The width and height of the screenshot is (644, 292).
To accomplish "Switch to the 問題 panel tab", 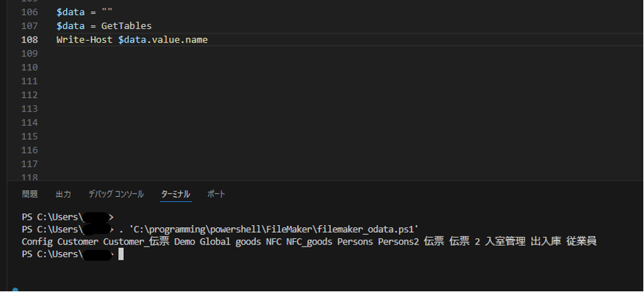I will click(x=30, y=194).
